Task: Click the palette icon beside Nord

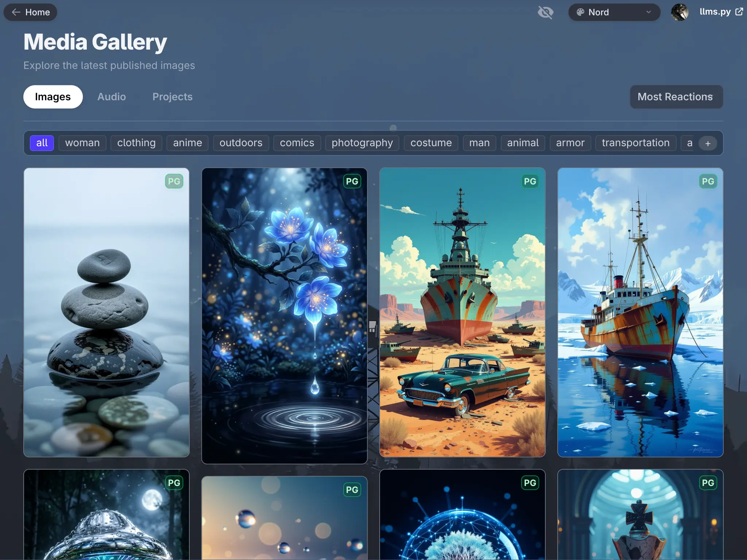Action: pos(580,12)
